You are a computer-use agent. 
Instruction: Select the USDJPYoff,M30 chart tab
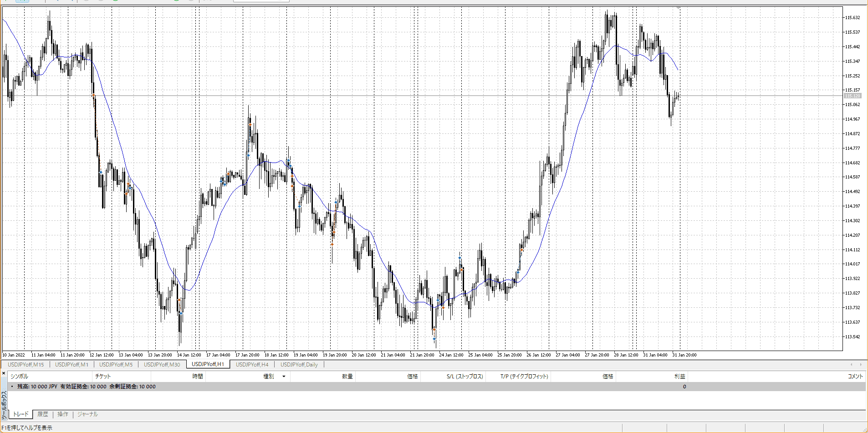click(162, 365)
